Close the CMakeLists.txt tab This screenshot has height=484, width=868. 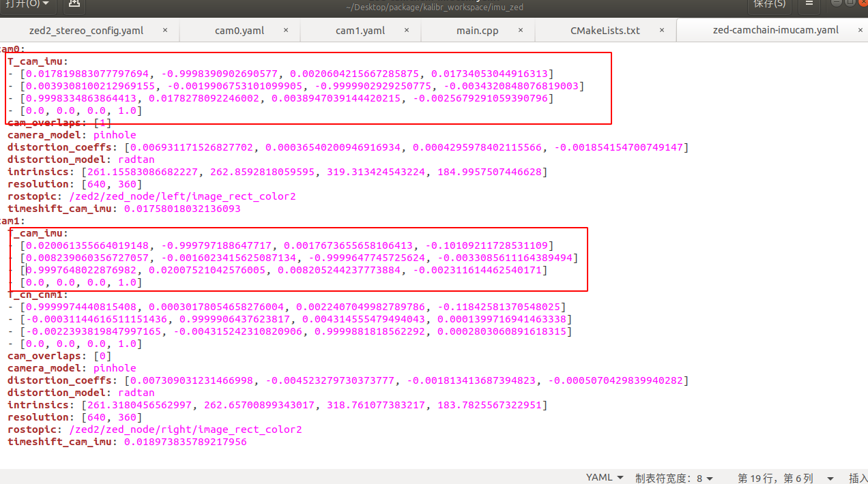pos(661,30)
